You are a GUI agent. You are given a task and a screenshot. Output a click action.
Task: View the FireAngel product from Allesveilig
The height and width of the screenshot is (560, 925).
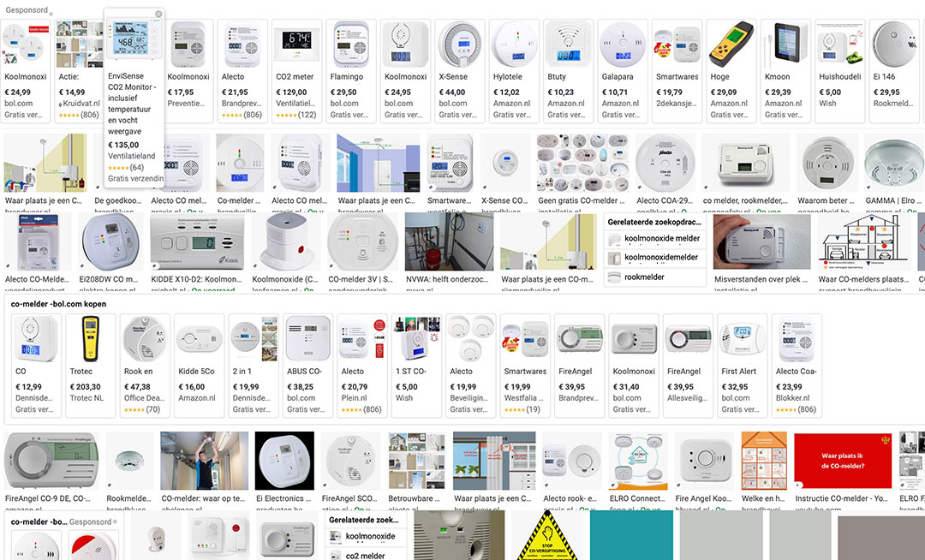(687, 366)
